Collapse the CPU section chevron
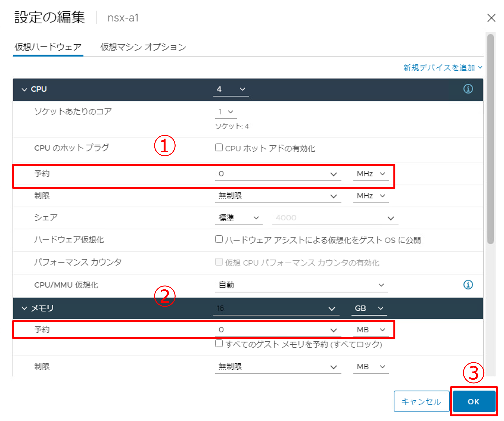This screenshot has height=421, width=504. point(24,90)
